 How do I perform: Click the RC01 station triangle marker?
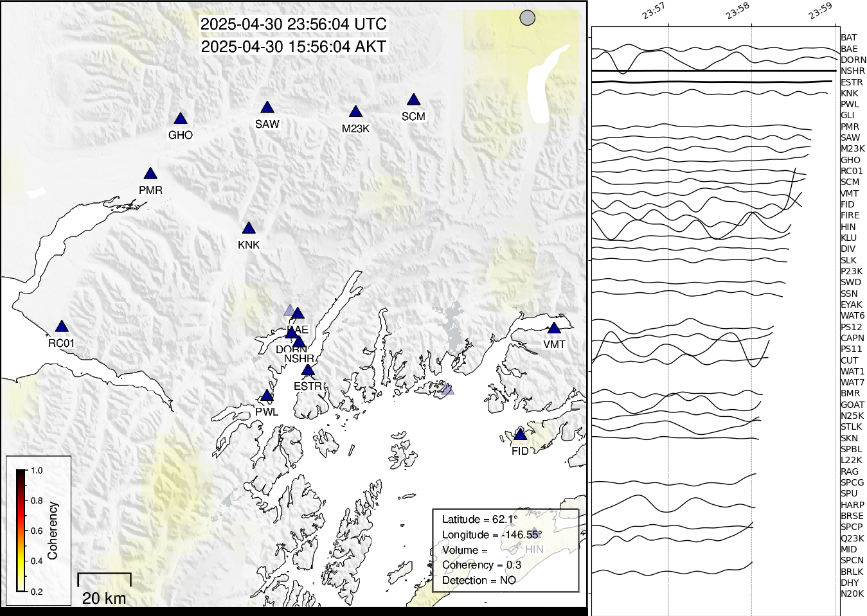coord(62,327)
